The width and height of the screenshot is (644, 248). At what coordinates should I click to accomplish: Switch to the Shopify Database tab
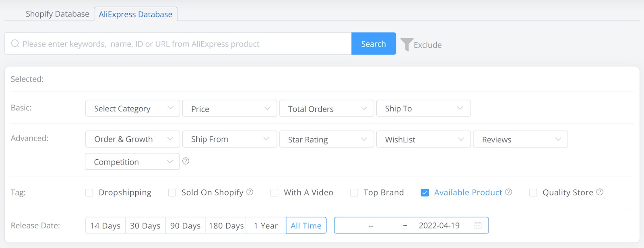coord(57,14)
